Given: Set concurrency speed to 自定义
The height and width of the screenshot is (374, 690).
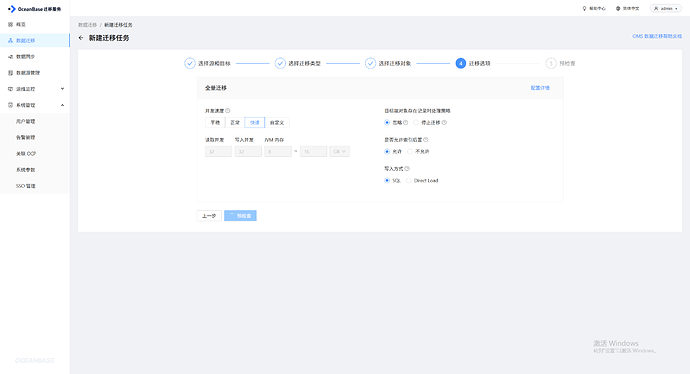Looking at the screenshot, I should pyautogui.click(x=277, y=123).
